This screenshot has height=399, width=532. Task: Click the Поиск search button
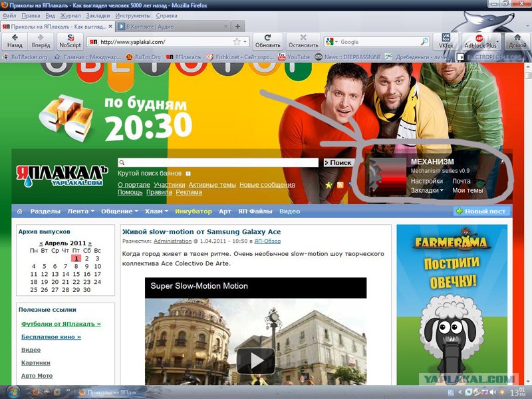tap(338, 163)
